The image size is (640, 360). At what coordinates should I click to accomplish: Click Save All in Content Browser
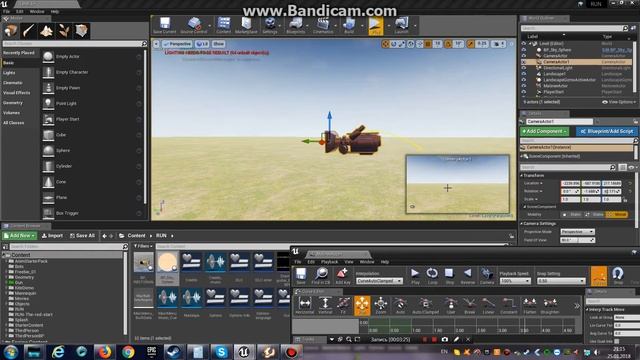point(82,236)
